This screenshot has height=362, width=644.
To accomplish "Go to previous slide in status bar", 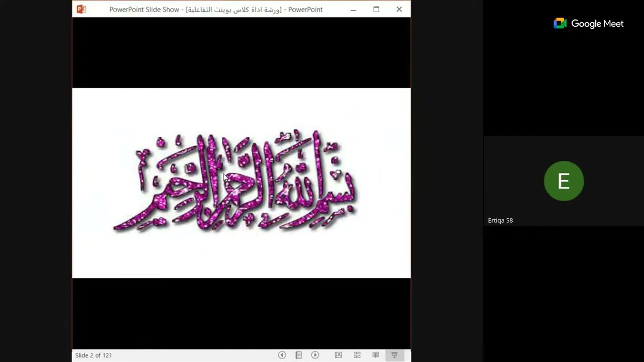I will coord(282,355).
